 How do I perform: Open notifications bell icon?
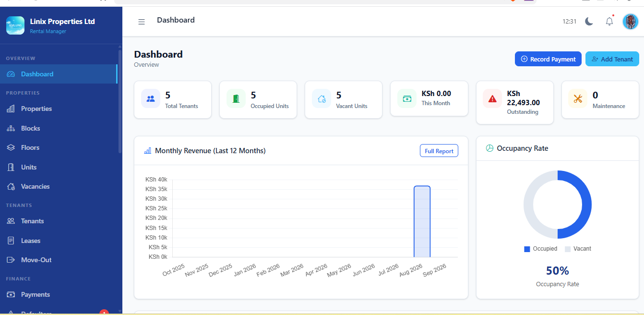(x=609, y=21)
